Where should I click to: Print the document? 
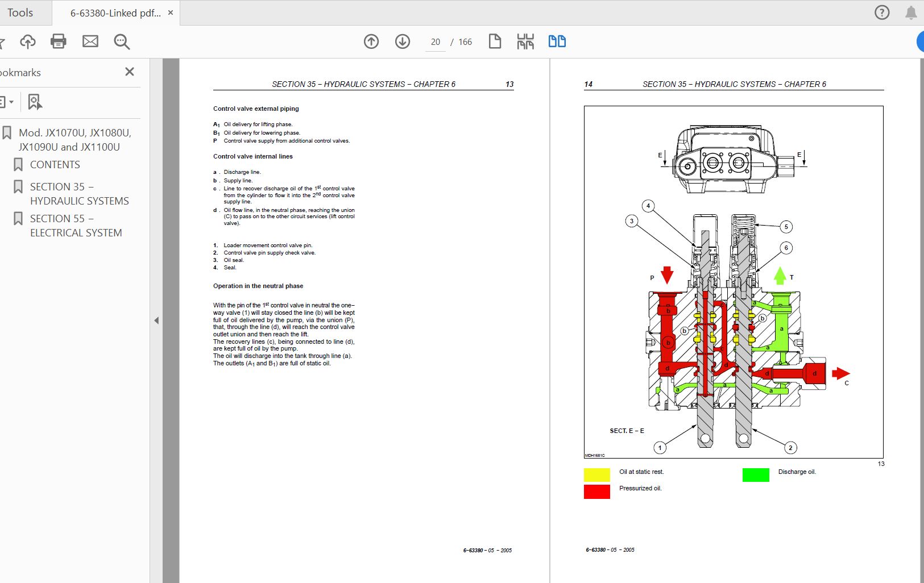[x=59, y=41]
